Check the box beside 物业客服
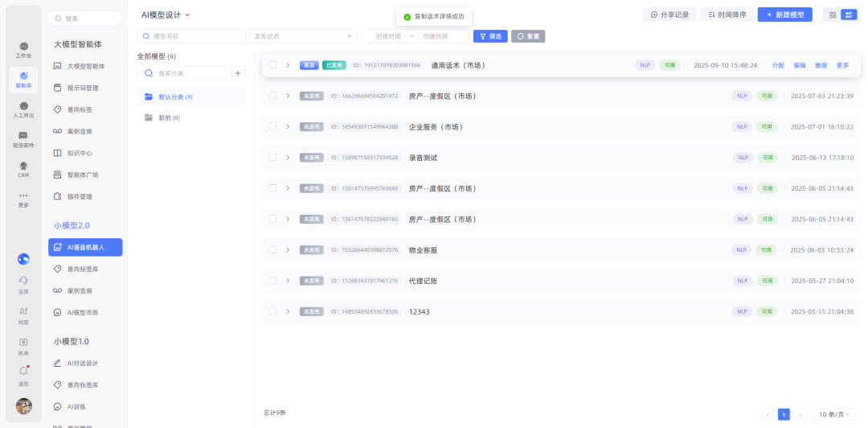 pos(272,250)
